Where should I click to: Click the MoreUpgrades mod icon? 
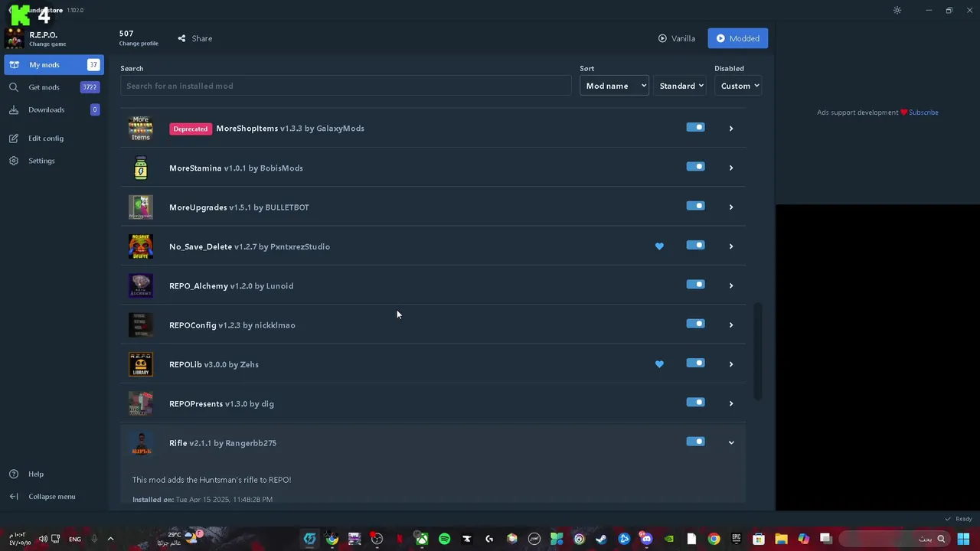coord(141,207)
